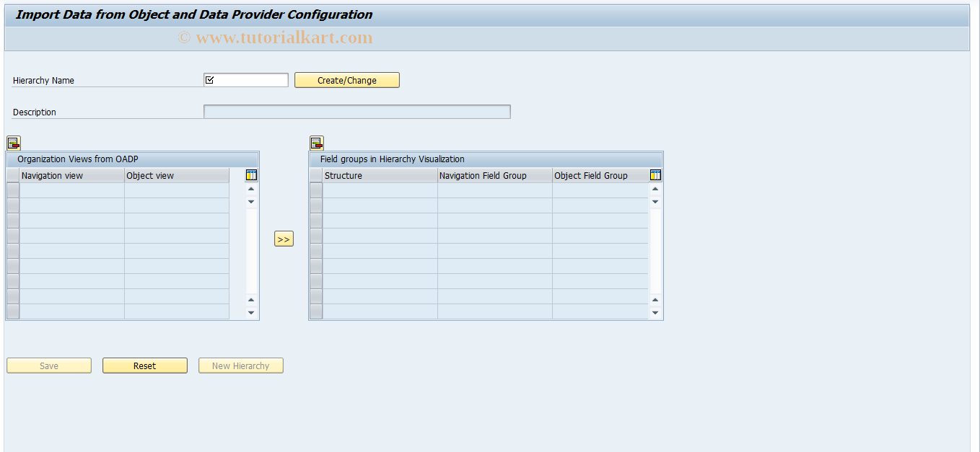The image size is (980, 452).
Task: Open column configuration icon in Field groups table
Action: click(655, 175)
